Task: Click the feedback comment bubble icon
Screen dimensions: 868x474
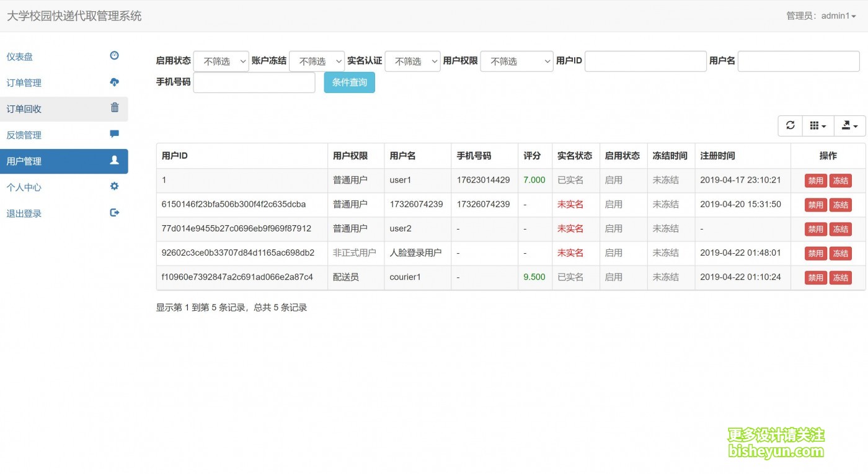Action: coord(114,134)
